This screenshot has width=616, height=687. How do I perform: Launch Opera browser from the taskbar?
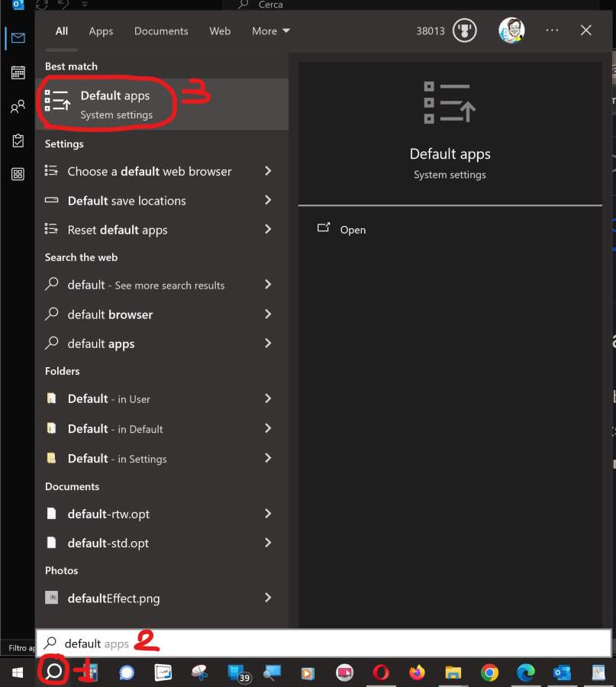380,672
